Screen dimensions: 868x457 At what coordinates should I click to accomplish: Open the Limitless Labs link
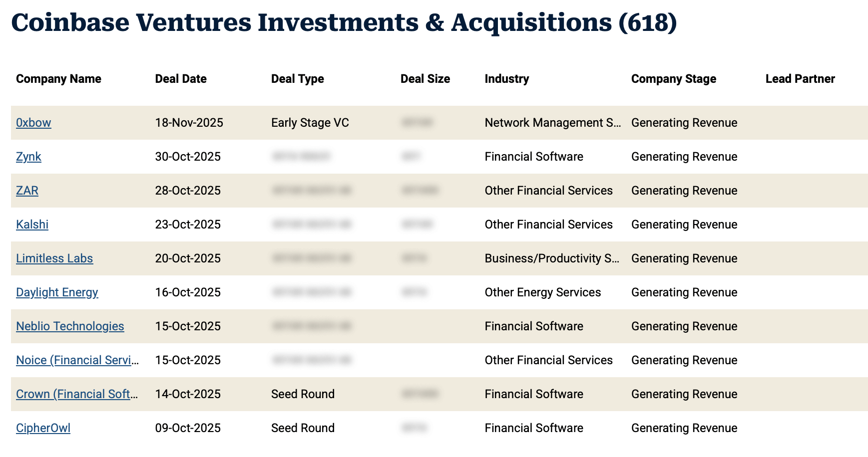point(54,258)
